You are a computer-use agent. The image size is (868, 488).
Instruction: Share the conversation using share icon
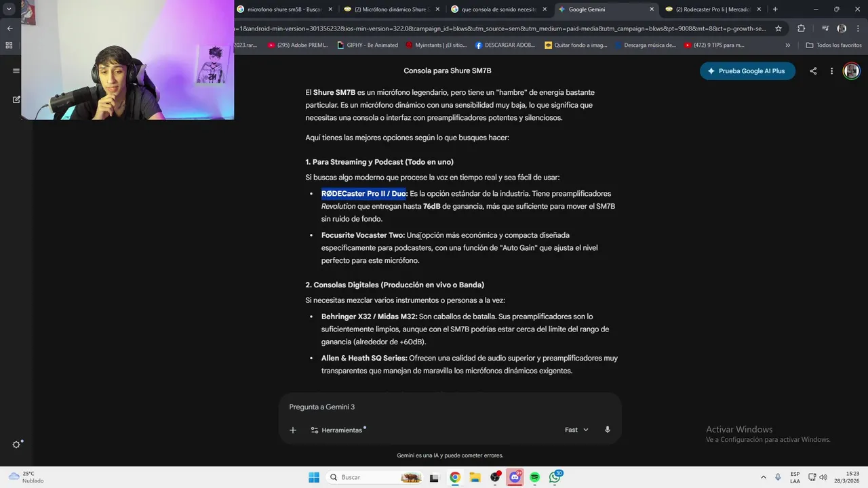pos(813,70)
